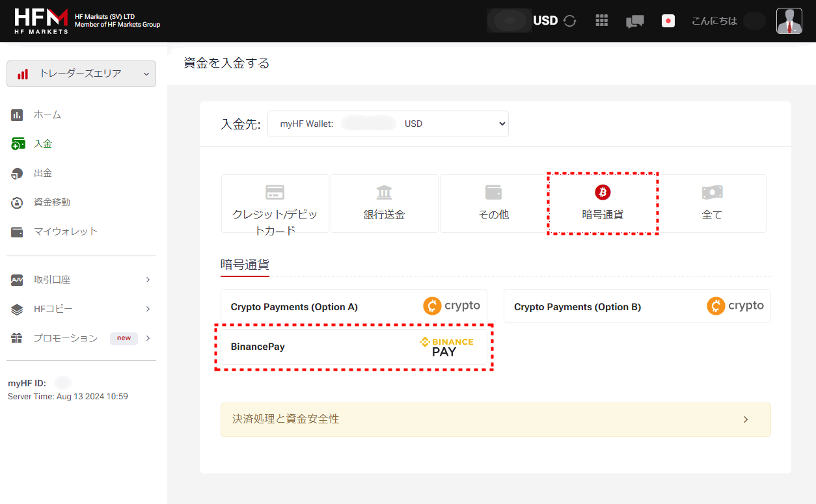Click the USD currency label in header
The width and height of the screenshot is (816, 504).
point(545,21)
